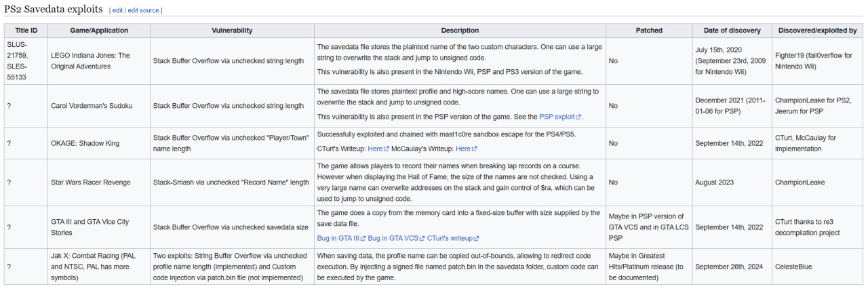Click external-link icon beside McCaulay's Writeup Here
This screenshot has width=868, height=289.
(475, 149)
